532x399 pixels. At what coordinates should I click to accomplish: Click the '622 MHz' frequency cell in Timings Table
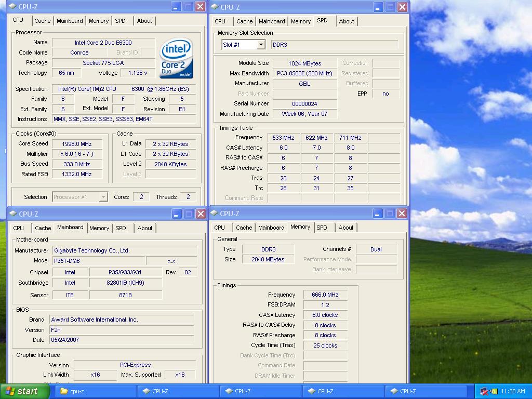[x=316, y=138]
